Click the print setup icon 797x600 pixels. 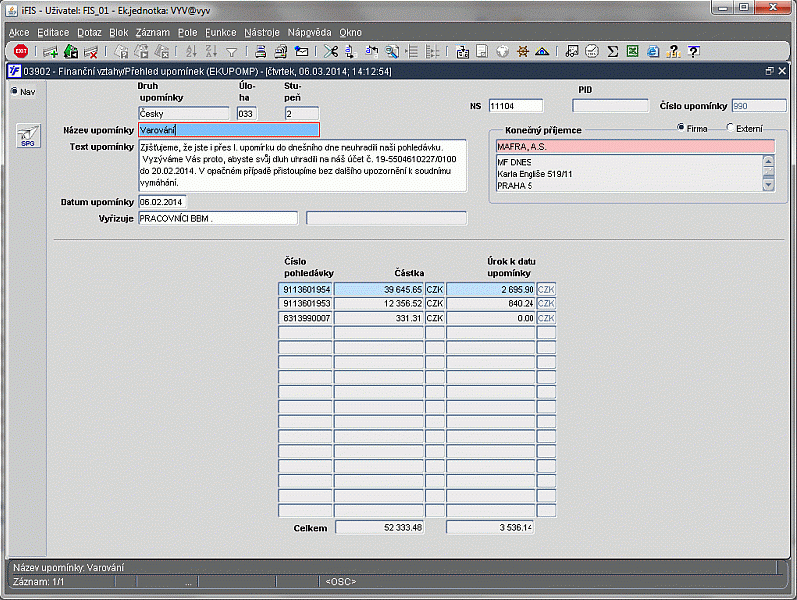coord(281,51)
